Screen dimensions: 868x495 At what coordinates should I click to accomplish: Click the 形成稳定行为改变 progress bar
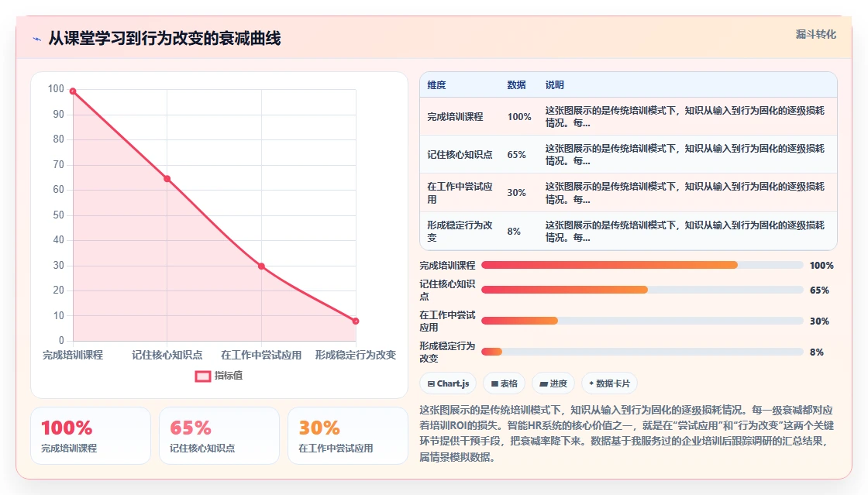pos(642,352)
